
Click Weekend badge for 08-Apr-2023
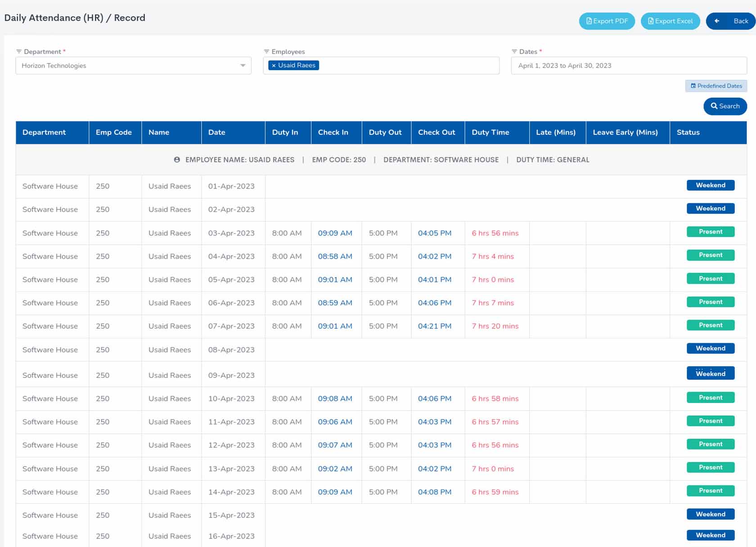[x=711, y=349]
